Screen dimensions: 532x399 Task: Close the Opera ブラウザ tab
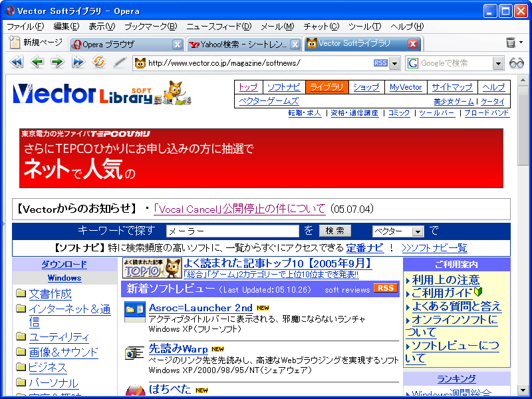(x=177, y=45)
